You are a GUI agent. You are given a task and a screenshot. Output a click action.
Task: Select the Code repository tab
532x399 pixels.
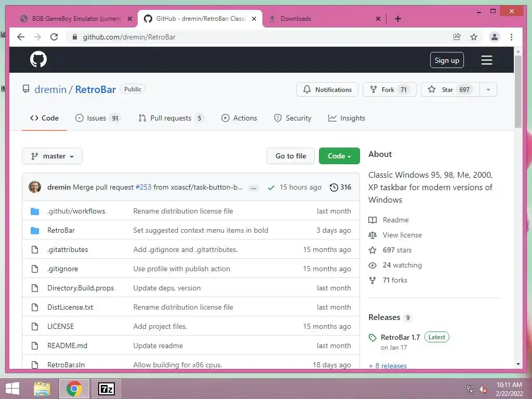45,118
